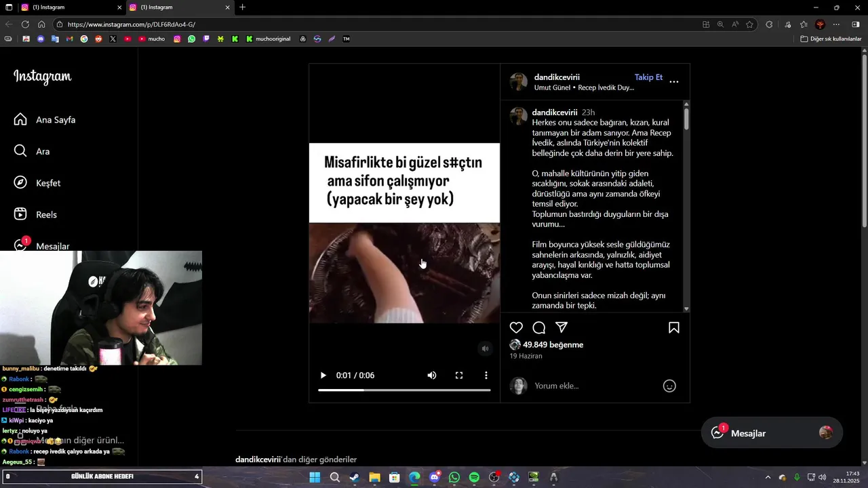This screenshot has height=488, width=868.
Task: Reload the page
Action: click(25, 24)
